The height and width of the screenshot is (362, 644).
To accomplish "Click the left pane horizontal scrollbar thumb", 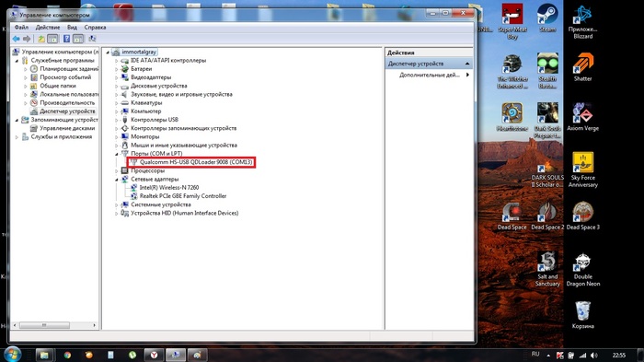I will point(44,325).
